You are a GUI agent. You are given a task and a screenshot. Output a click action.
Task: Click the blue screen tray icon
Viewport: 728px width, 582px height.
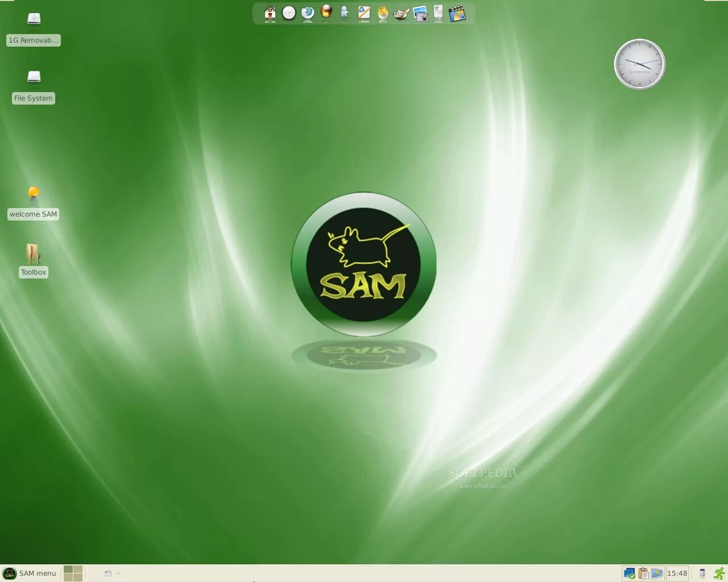click(x=657, y=573)
